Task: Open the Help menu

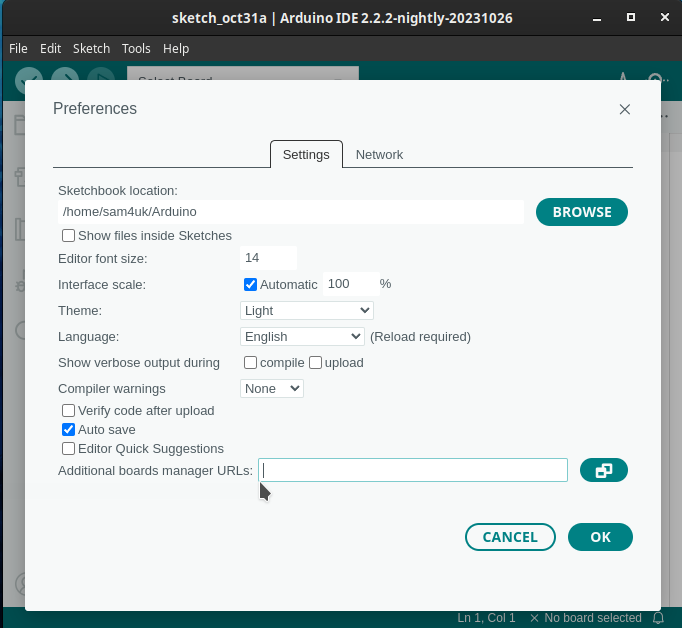Action: (x=176, y=49)
